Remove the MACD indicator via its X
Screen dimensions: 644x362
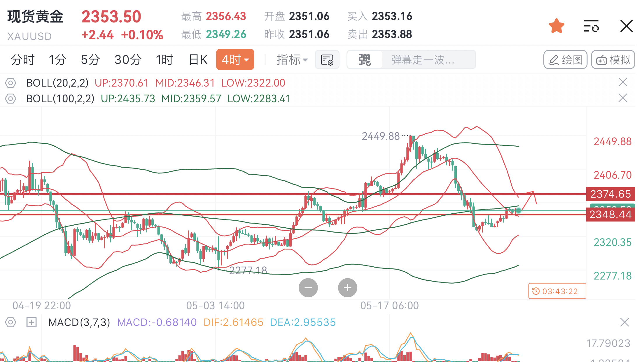coord(624,322)
